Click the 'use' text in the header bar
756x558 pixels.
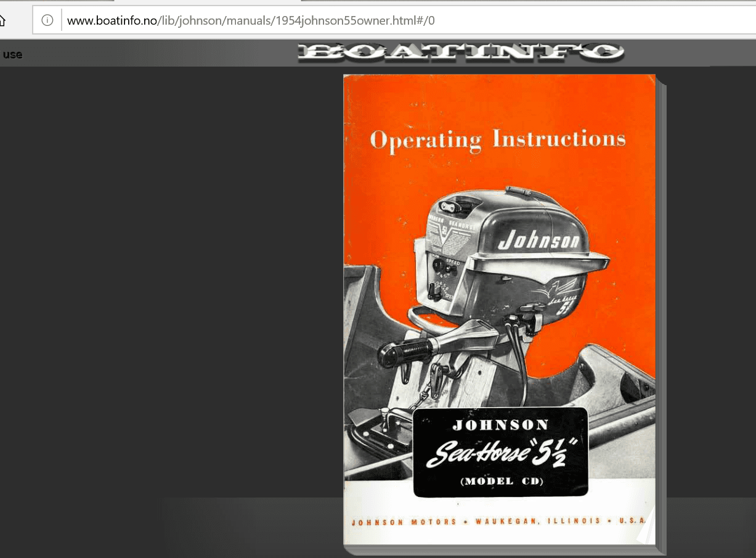pos(12,55)
